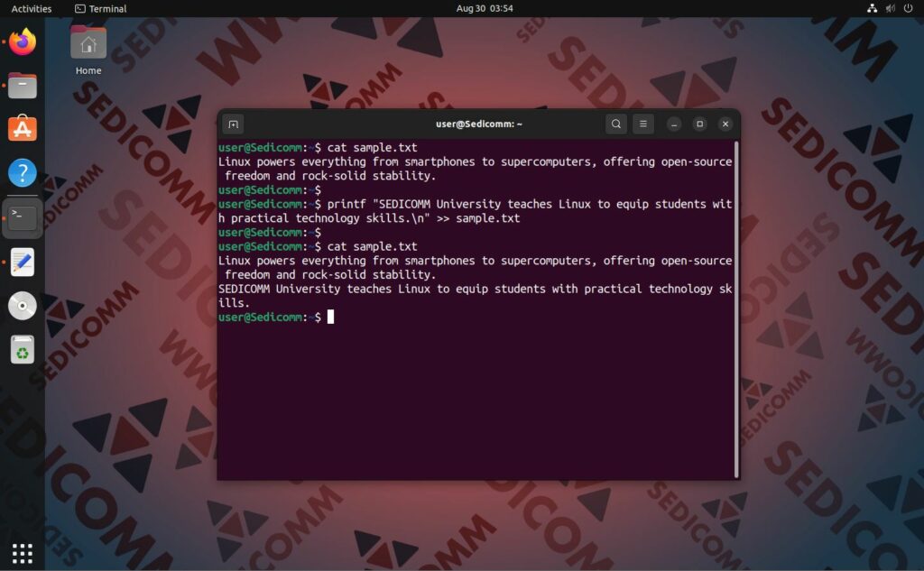Open terminal search with magnifier icon

coord(615,124)
